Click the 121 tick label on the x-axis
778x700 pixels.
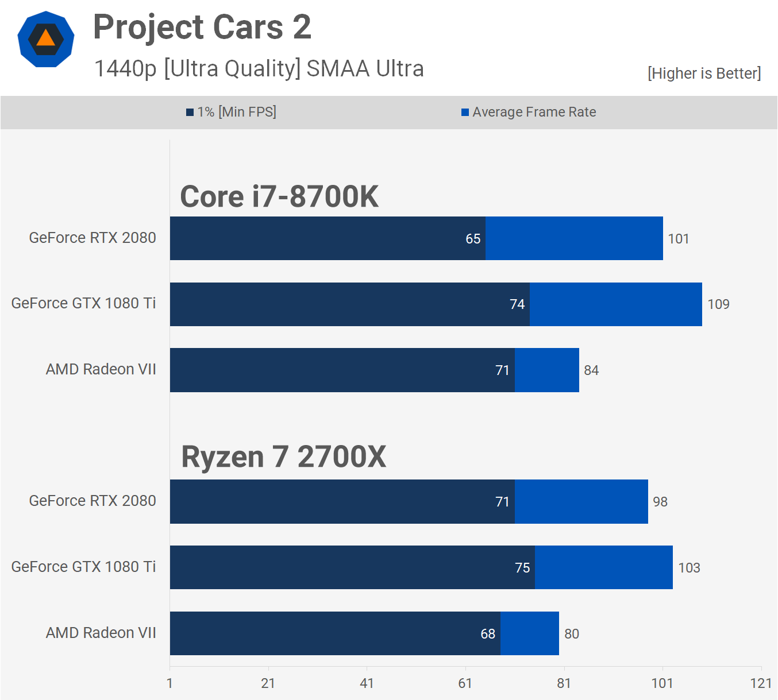(x=761, y=683)
